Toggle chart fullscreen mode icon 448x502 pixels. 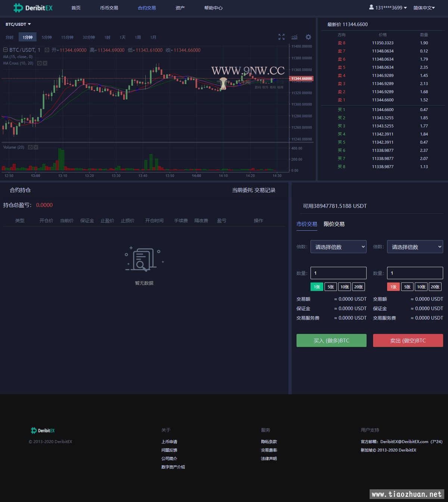pos(281,37)
